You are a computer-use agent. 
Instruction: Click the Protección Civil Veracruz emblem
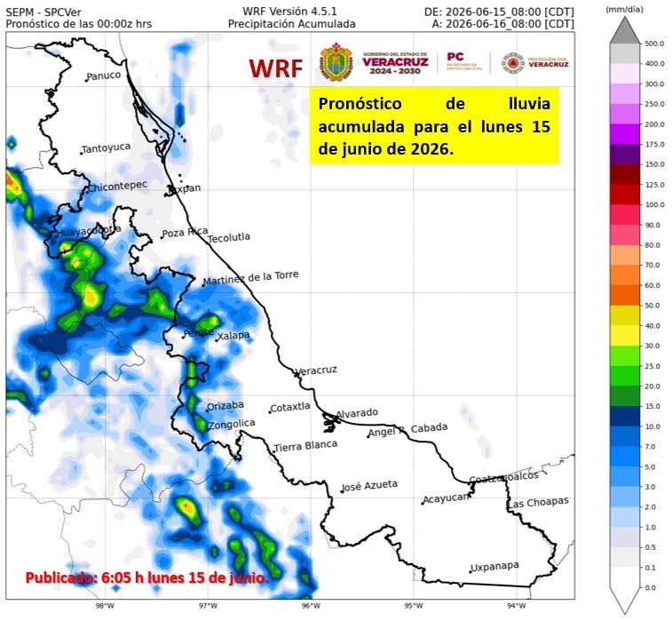tap(513, 63)
